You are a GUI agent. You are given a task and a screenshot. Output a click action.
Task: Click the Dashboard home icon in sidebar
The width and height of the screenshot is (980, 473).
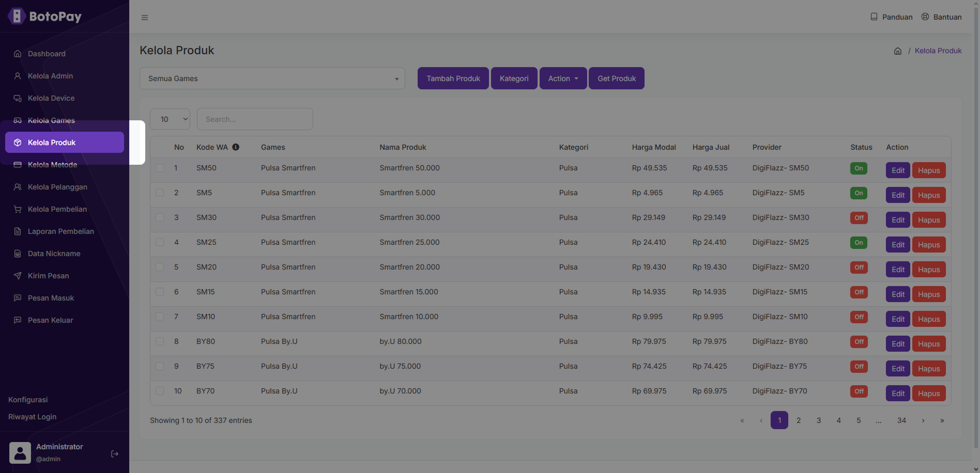pos(18,54)
